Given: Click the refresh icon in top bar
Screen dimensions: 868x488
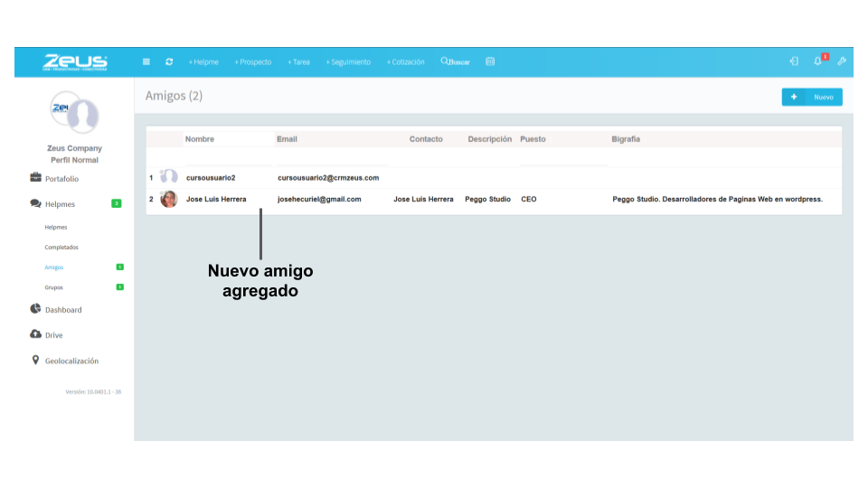Looking at the screenshot, I should tap(169, 62).
